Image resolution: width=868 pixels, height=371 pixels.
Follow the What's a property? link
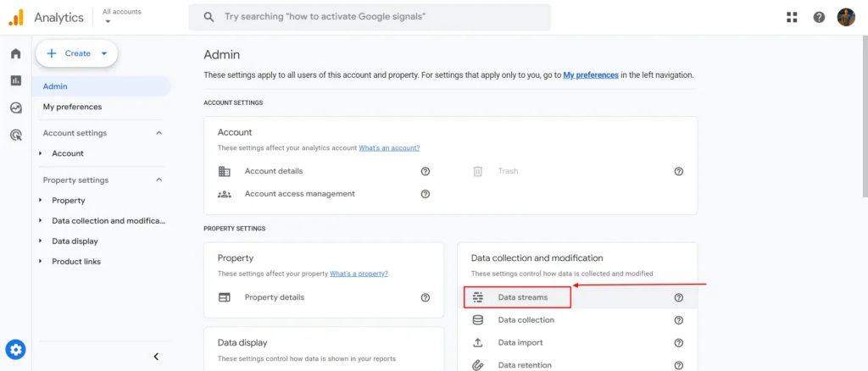(x=359, y=274)
